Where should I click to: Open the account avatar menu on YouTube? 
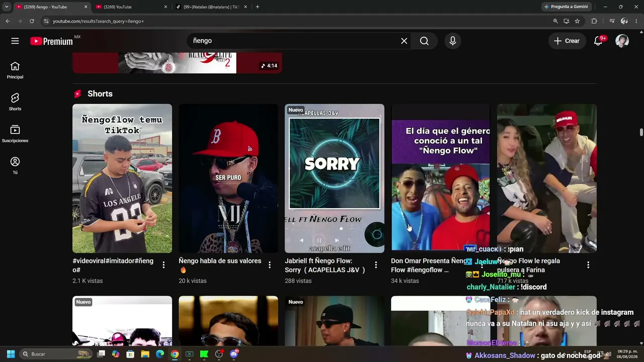coord(622,41)
